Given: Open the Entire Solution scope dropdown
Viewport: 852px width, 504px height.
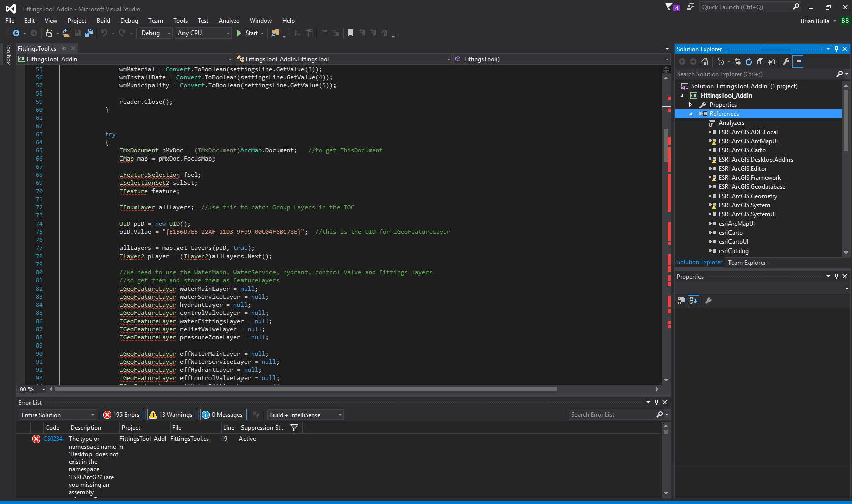Looking at the screenshot, I should coord(57,415).
